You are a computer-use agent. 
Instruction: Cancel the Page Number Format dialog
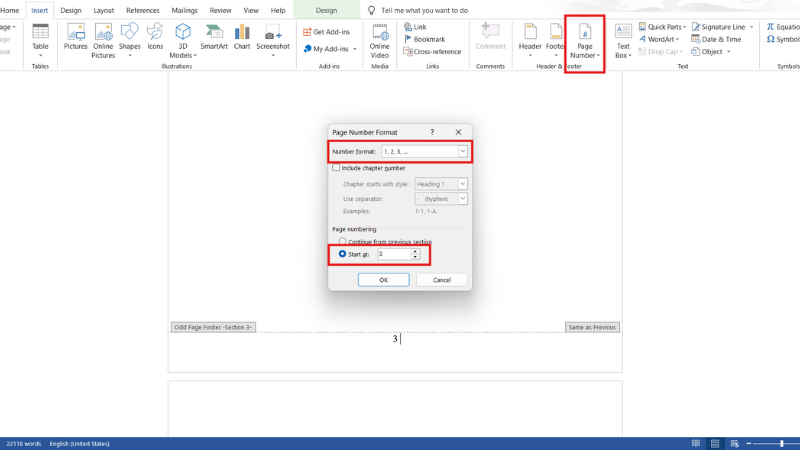point(442,280)
